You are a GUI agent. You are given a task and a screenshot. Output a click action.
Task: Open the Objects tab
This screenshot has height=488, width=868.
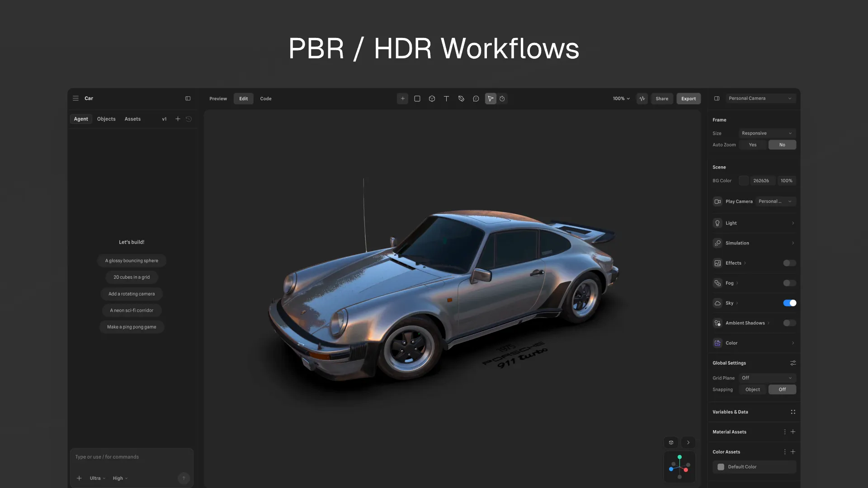(x=106, y=119)
